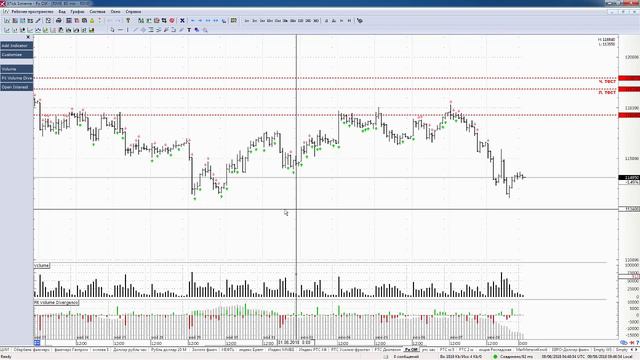Open the Справка menu
This screenshot has width=640, height=360.
coord(133,12)
